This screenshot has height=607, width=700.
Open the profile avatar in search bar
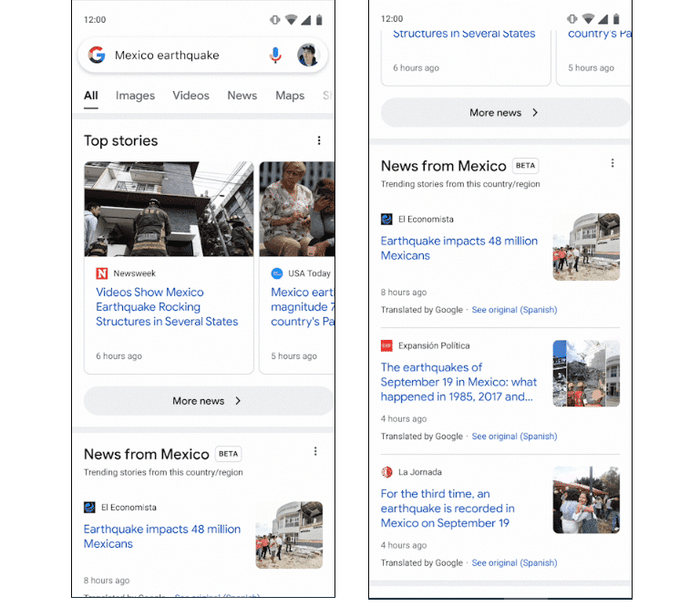click(307, 56)
